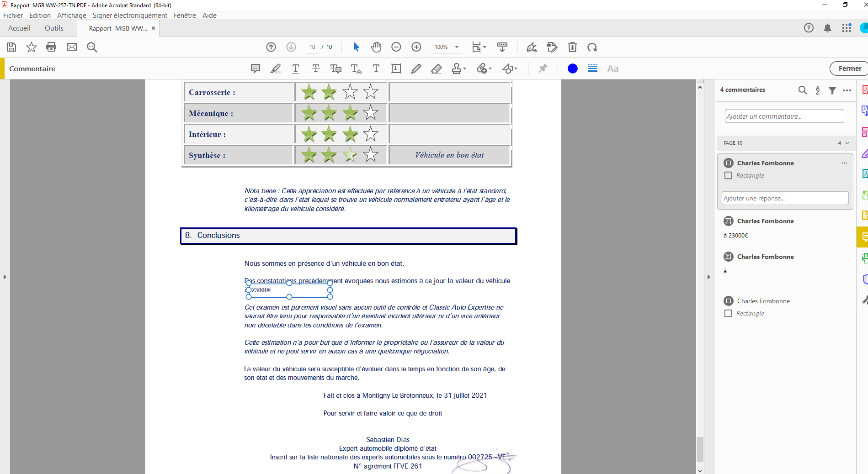Viewport: 868px width, 474px height.
Task: Expand the left navigation pane arrow
Action: (x=5, y=277)
